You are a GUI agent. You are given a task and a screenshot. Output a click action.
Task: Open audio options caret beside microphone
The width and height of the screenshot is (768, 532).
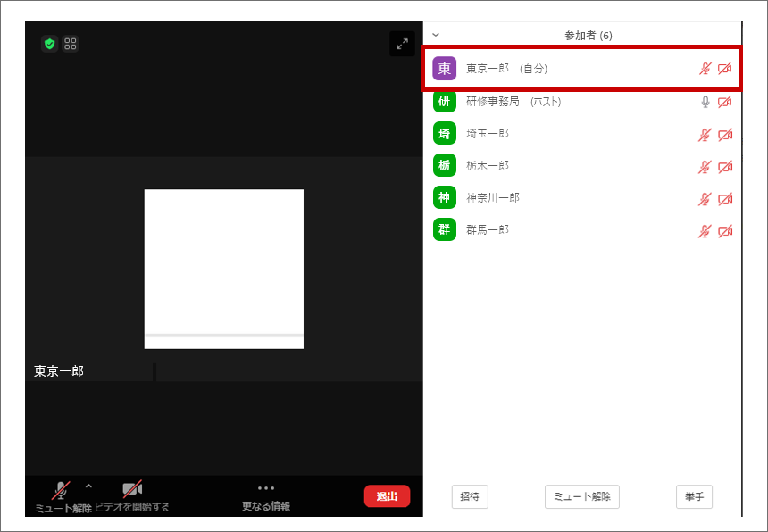tap(88, 486)
